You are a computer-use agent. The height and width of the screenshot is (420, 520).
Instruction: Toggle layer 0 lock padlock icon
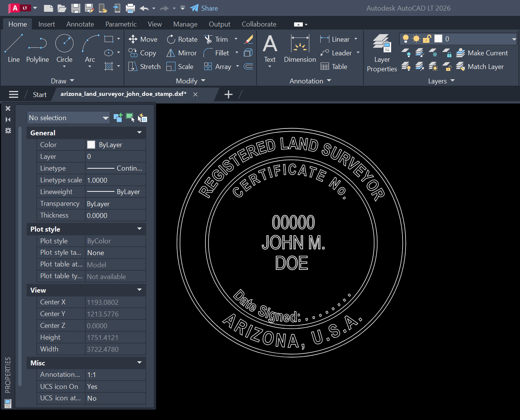tap(427, 39)
